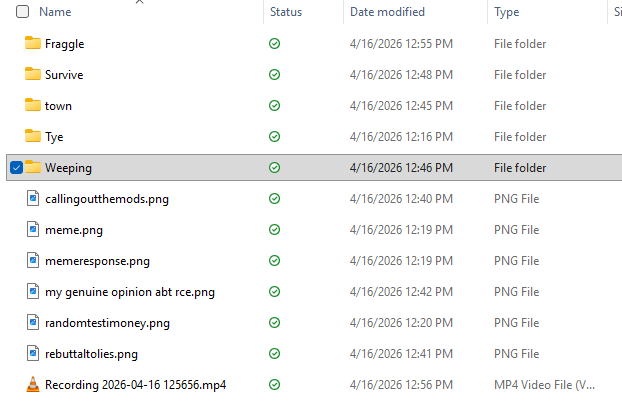622x403 pixels.
Task: Open the Fraggle folder icon
Action: [x=33, y=43]
